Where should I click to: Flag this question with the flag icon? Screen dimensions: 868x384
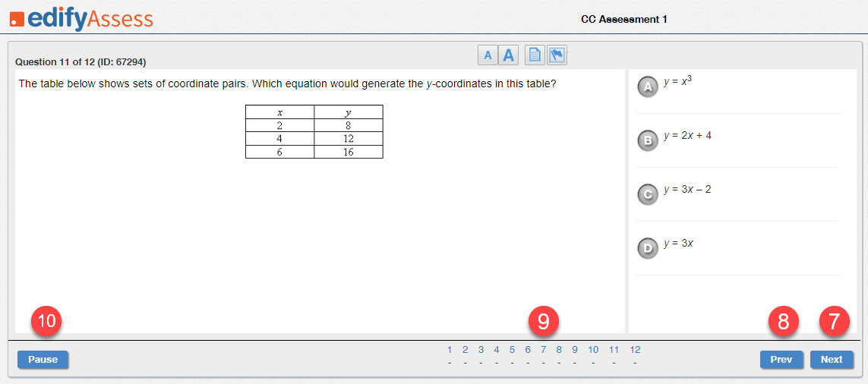tap(557, 55)
